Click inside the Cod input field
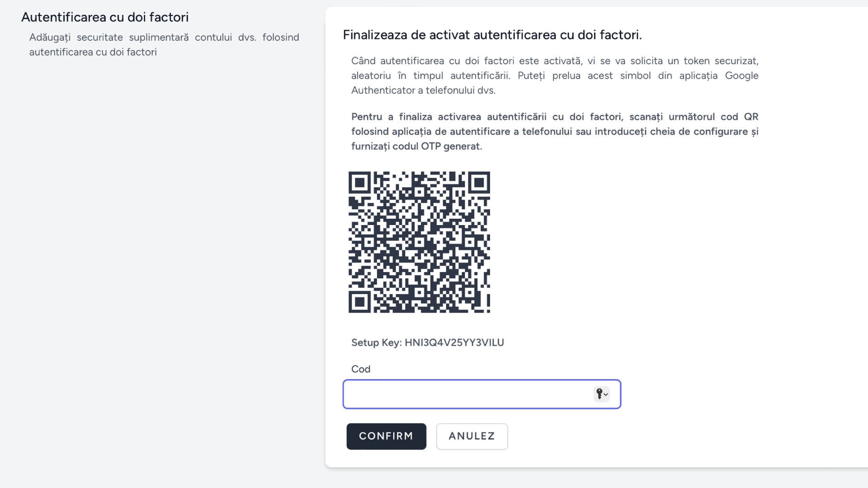The width and height of the screenshot is (868, 488). 466,394
